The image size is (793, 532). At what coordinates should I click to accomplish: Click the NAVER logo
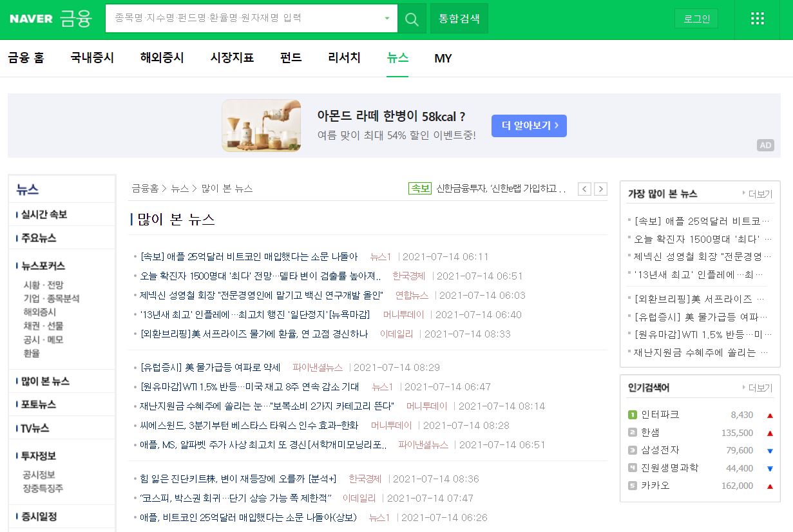pyautogui.click(x=31, y=19)
